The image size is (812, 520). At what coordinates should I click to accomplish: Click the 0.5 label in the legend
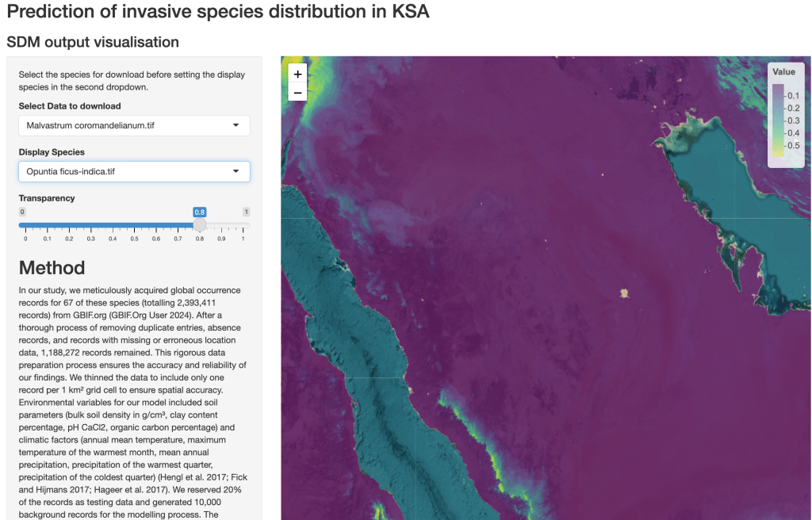click(x=793, y=146)
